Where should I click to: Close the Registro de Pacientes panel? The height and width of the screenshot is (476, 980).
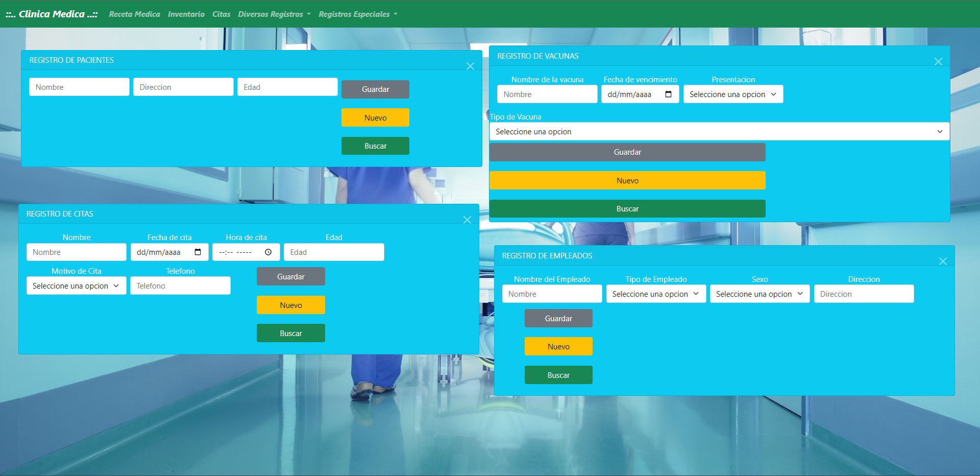coord(470,66)
